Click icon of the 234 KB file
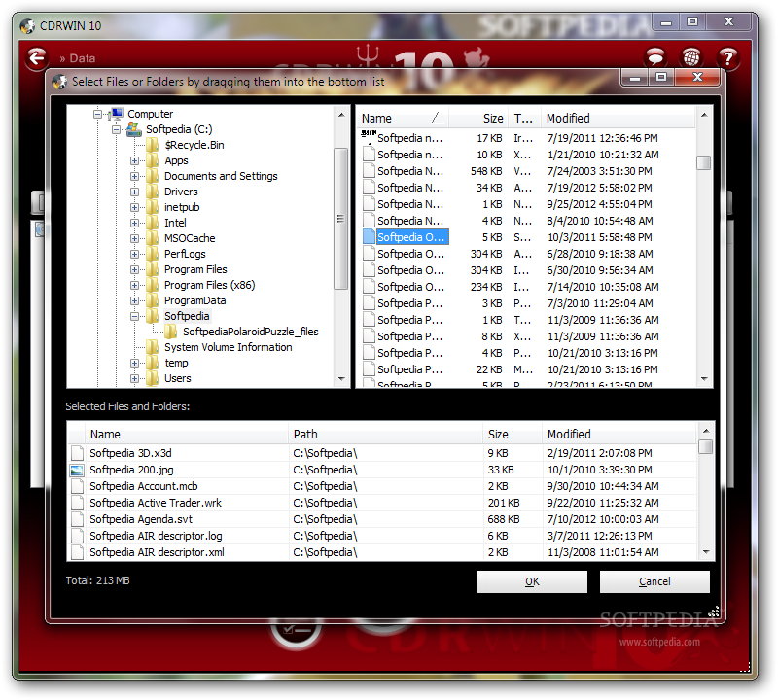 tap(369, 287)
